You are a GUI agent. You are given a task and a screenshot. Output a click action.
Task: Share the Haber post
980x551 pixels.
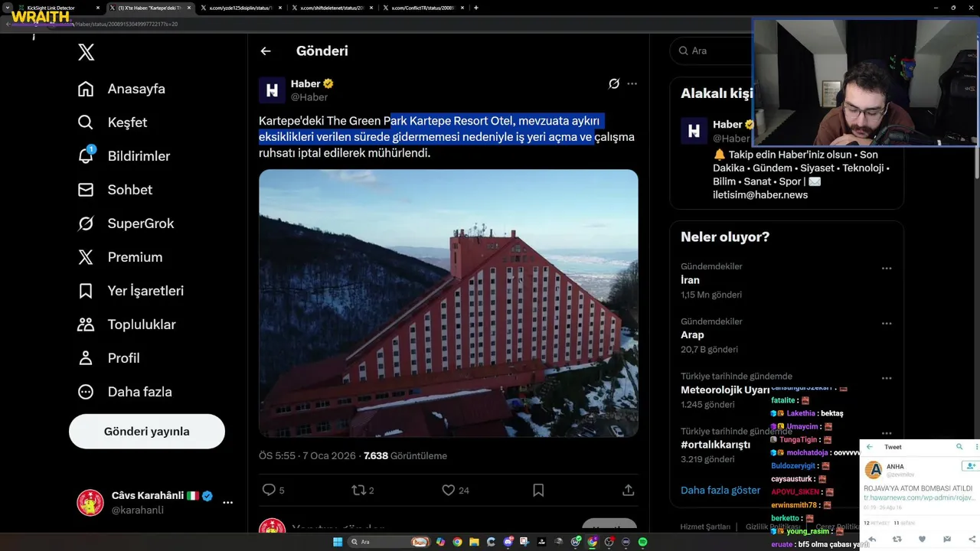coord(628,490)
